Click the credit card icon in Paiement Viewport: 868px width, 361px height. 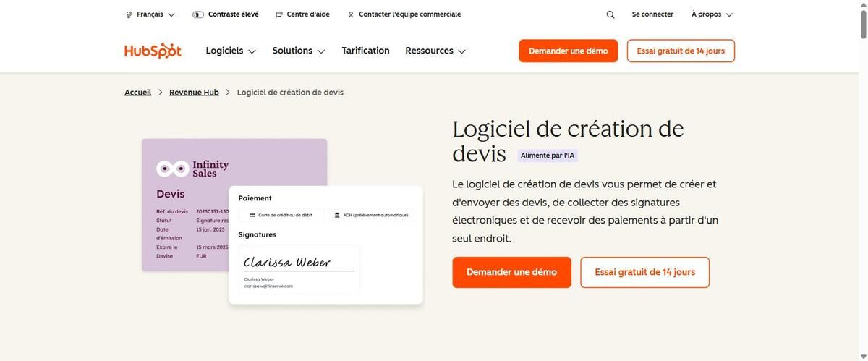(x=252, y=215)
